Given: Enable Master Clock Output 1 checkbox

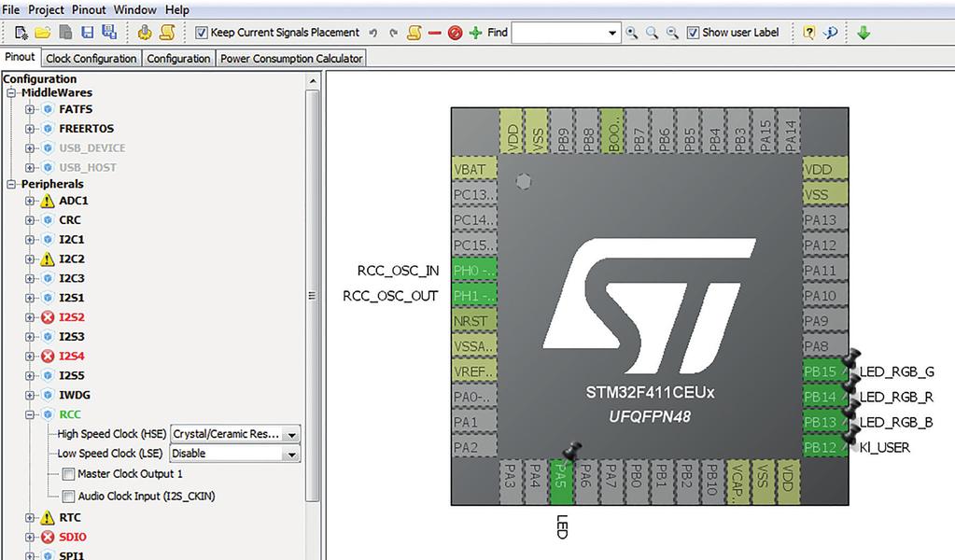Looking at the screenshot, I should pyautogui.click(x=69, y=474).
